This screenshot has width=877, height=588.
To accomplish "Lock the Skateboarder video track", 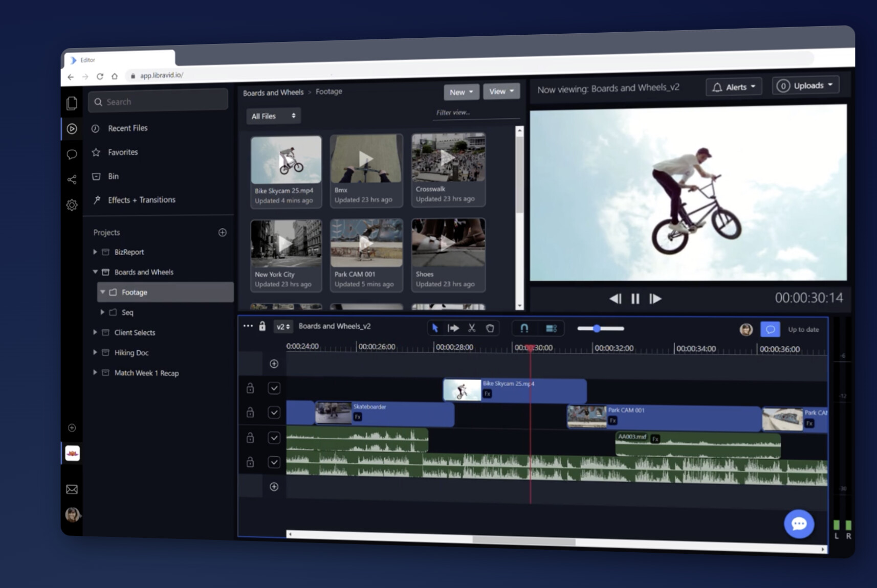I will pyautogui.click(x=250, y=412).
